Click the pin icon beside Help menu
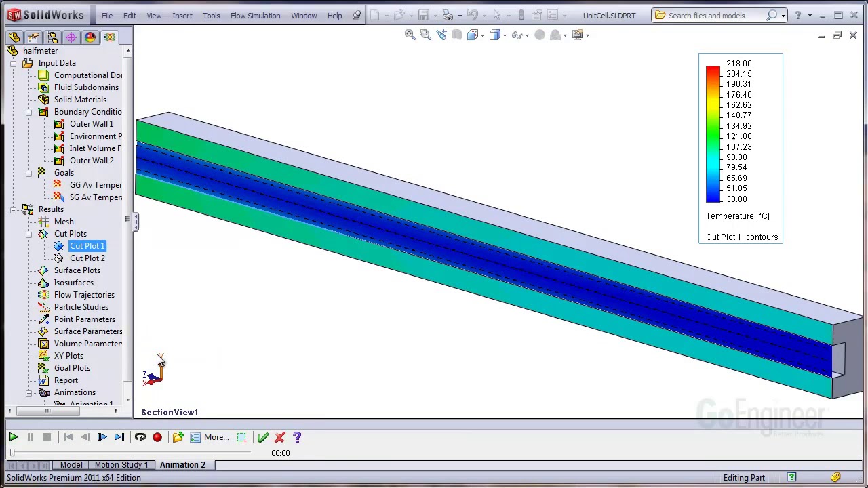 pyautogui.click(x=357, y=15)
